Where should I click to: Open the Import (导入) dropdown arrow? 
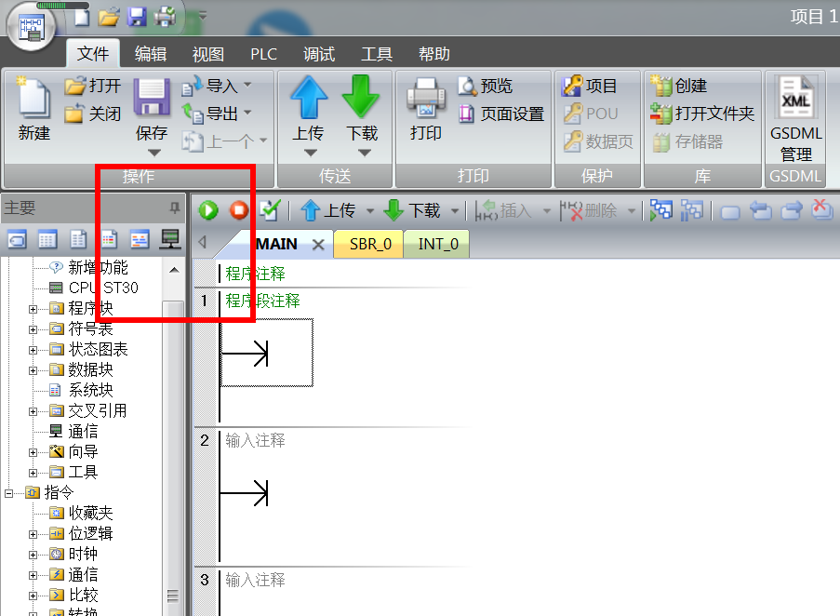point(247,85)
